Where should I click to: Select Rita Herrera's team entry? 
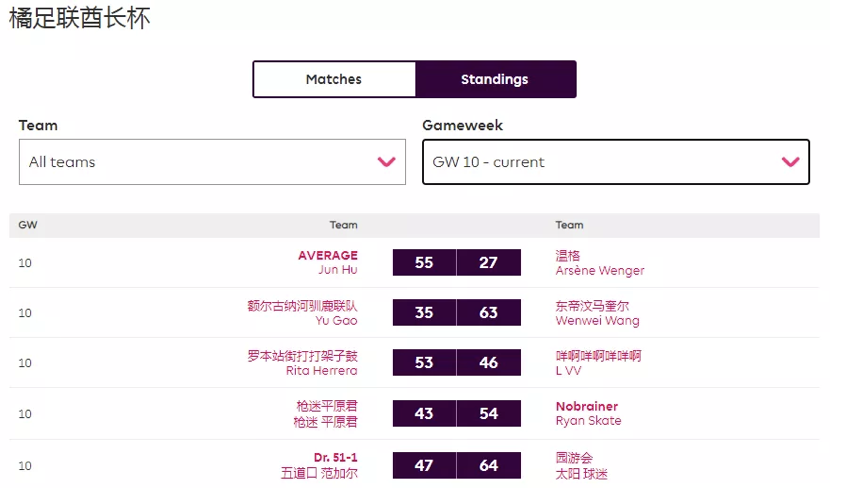(321, 371)
